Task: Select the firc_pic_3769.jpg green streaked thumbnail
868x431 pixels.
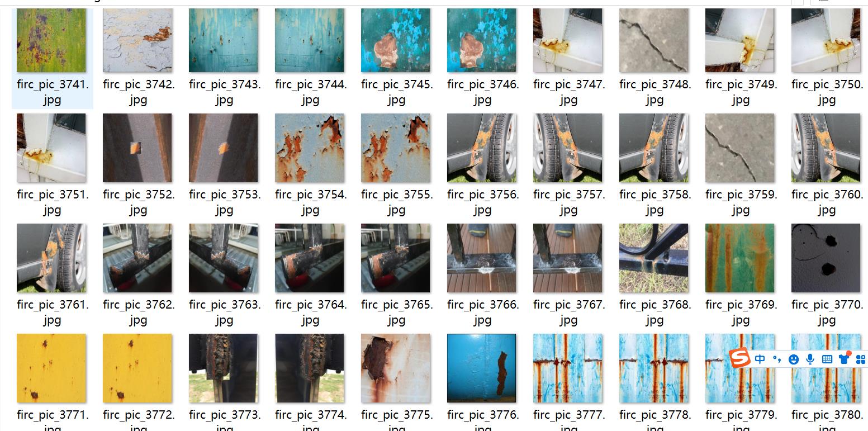Action: click(740, 258)
